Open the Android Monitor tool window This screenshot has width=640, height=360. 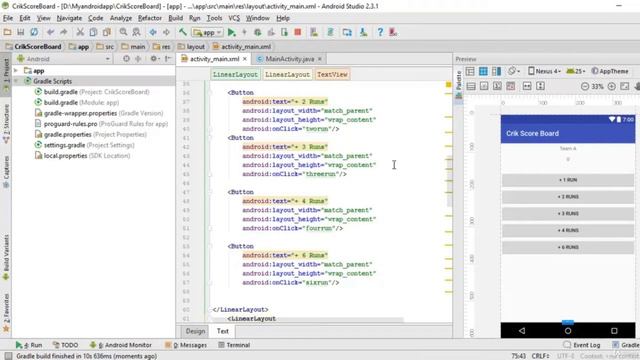click(121, 345)
